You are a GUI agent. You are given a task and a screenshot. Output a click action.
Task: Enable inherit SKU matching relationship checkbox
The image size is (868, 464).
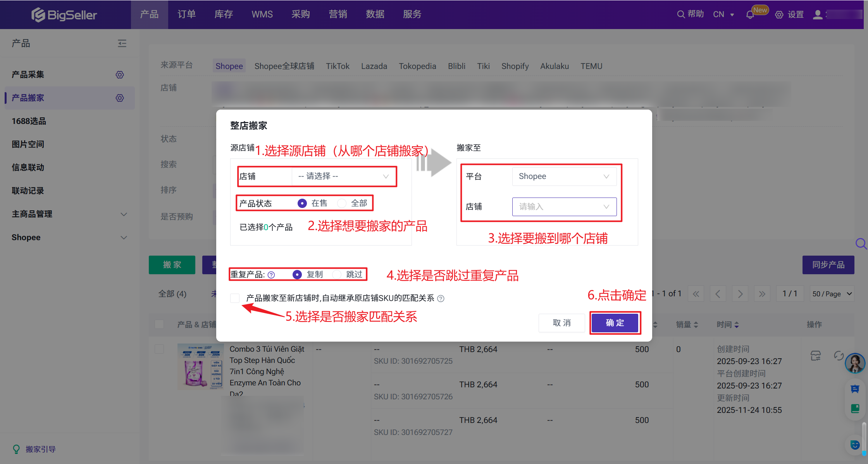pos(235,298)
